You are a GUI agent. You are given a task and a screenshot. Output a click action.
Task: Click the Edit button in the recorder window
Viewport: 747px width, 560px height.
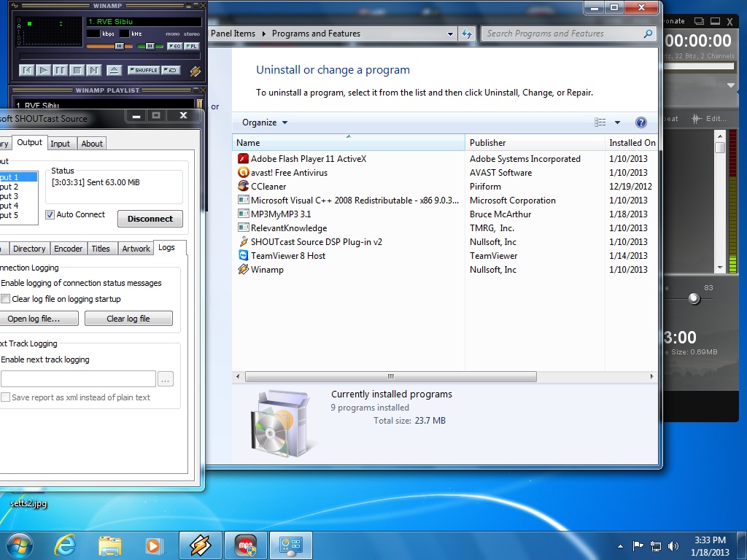[709, 119]
